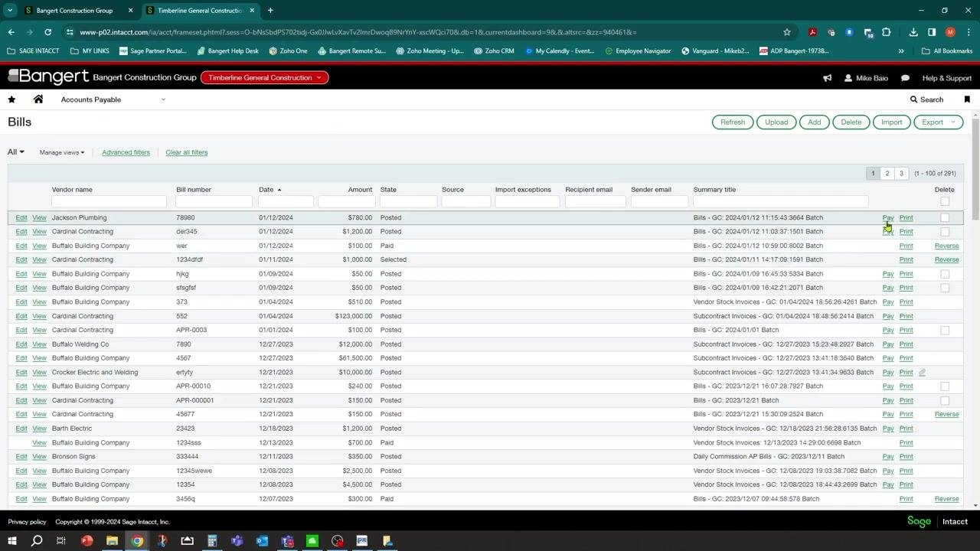
Task: Tick delete checkbox for bill der345
Action: coord(945,232)
